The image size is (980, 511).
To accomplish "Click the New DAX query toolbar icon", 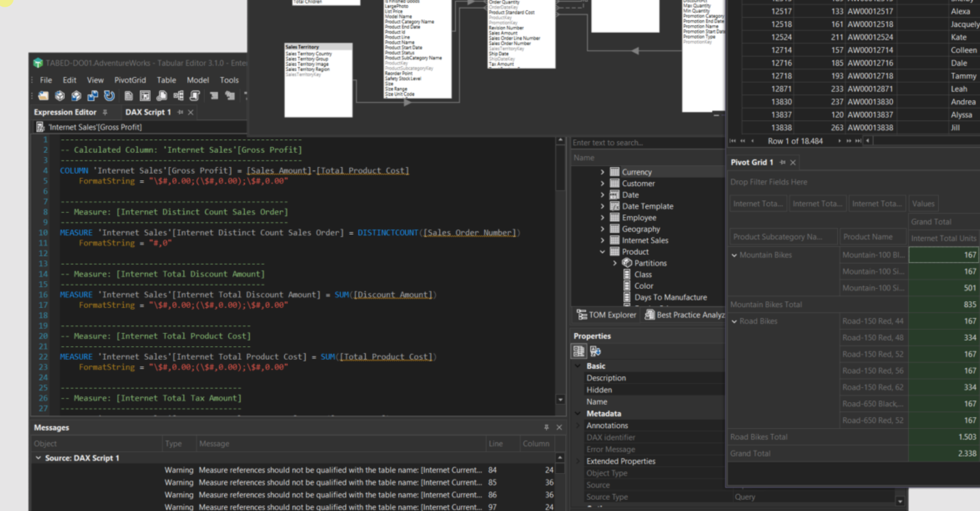I will pos(162,96).
